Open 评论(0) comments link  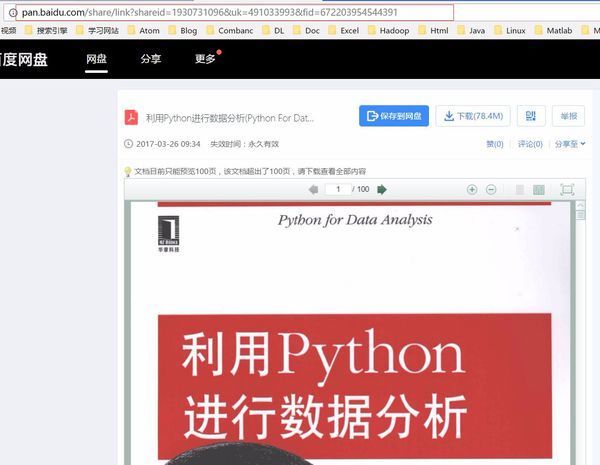point(530,144)
